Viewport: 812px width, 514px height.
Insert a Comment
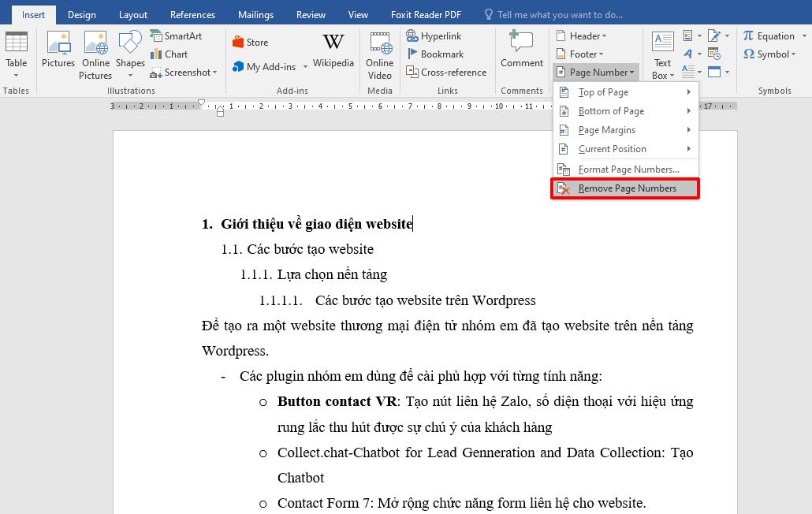pos(521,51)
